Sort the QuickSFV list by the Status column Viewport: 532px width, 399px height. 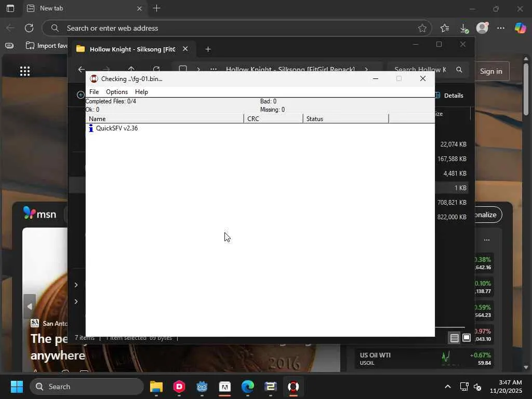point(345,119)
